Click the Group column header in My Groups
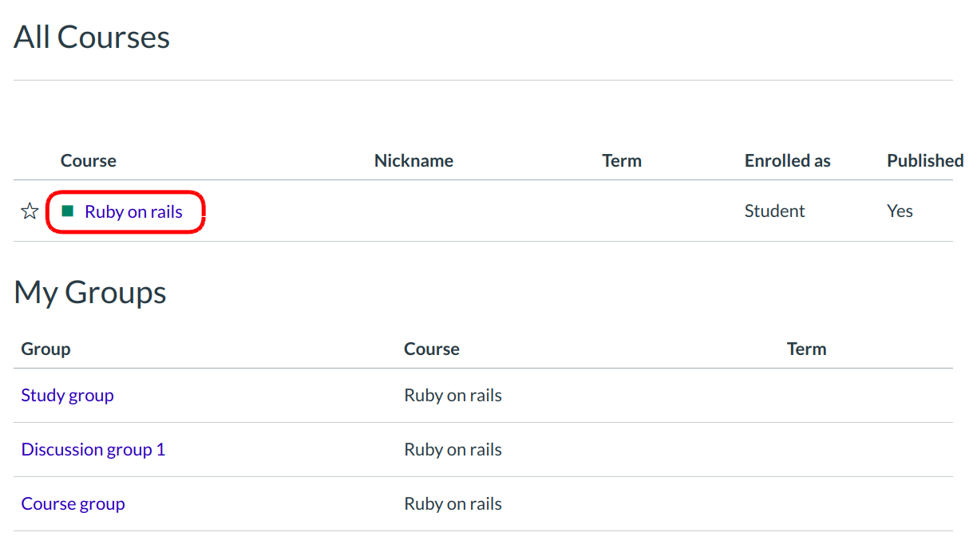This screenshot has width=973, height=560. pyautogui.click(x=45, y=349)
